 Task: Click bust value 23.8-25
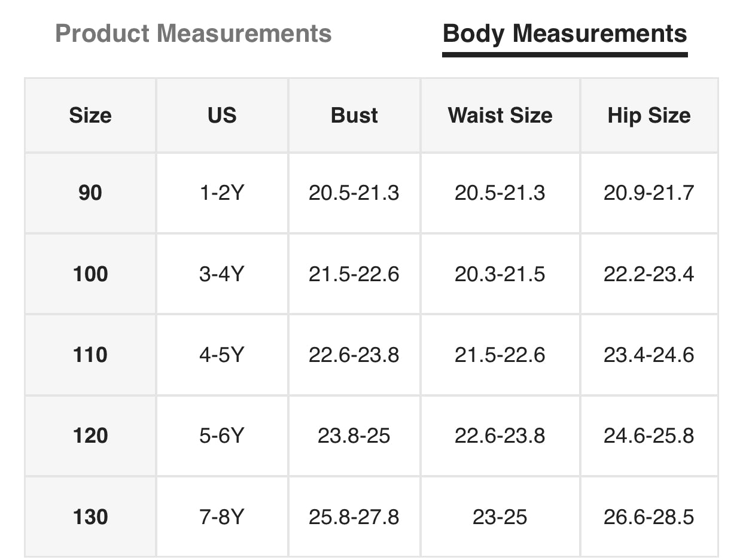tap(354, 436)
